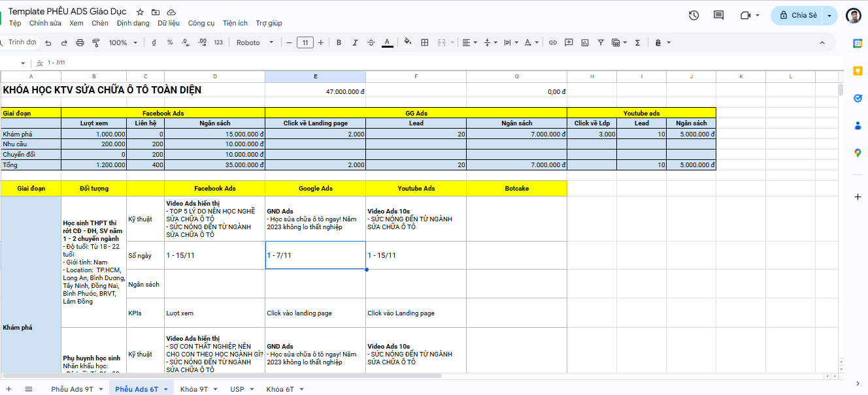The width and height of the screenshot is (868, 395).
Task: Redo the last undone action
Action: 64,42
